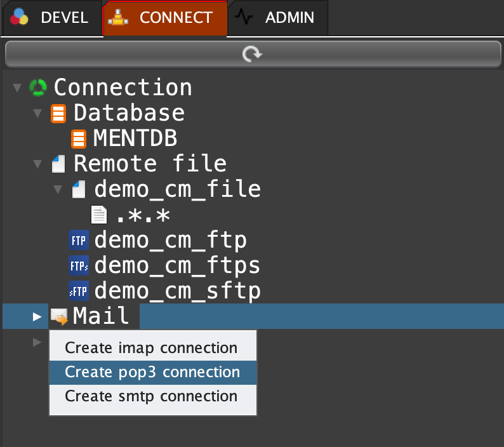The image size is (504, 447).
Task: Click the demo_cm_ftp FTP icon
Action: click(79, 241)
